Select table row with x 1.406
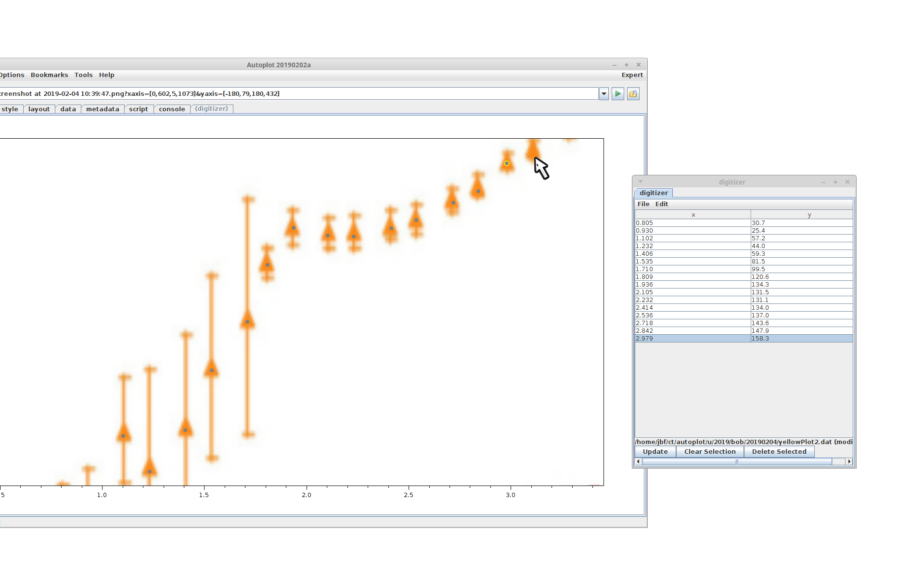924x578 pixels. point(744,254)
